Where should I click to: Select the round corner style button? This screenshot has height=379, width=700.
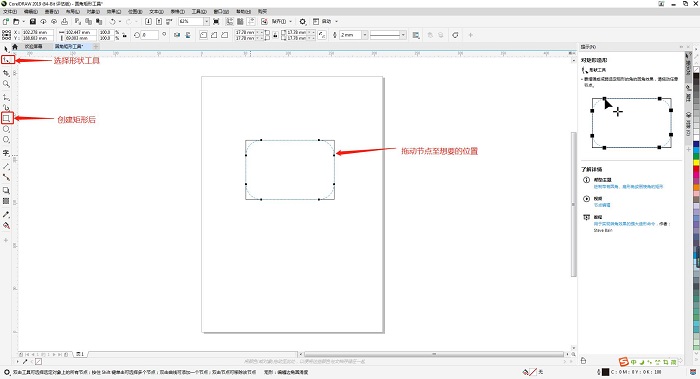pyautogui.click(x=204, y=35)
